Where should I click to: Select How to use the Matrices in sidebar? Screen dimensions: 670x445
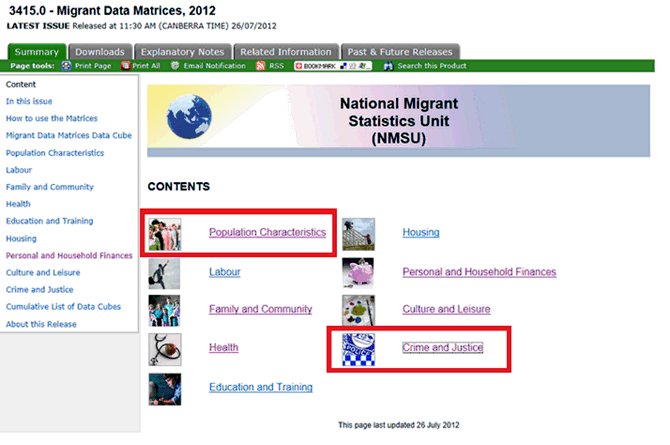coord(46,119)
